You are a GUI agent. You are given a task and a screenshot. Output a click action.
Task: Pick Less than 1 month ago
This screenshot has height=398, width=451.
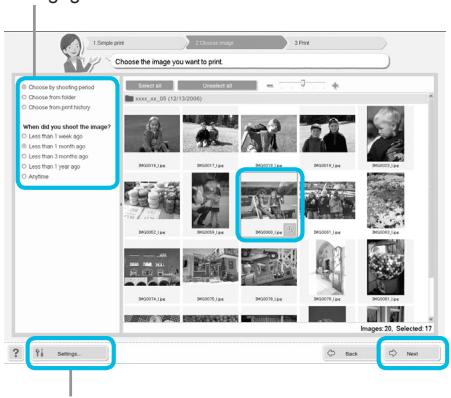pos(54,146)
